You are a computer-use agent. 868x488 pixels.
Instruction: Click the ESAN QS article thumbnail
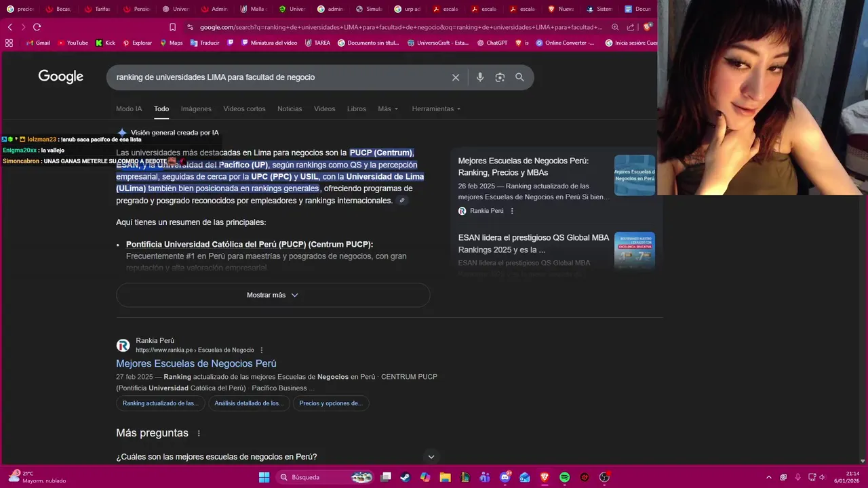(x=635, y=251)
